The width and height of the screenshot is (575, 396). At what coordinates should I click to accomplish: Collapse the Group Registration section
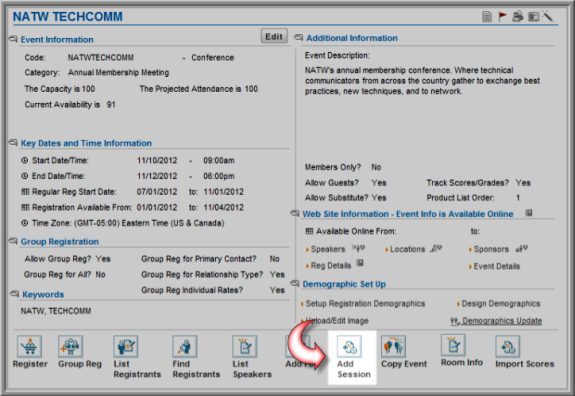click(13, 241)
